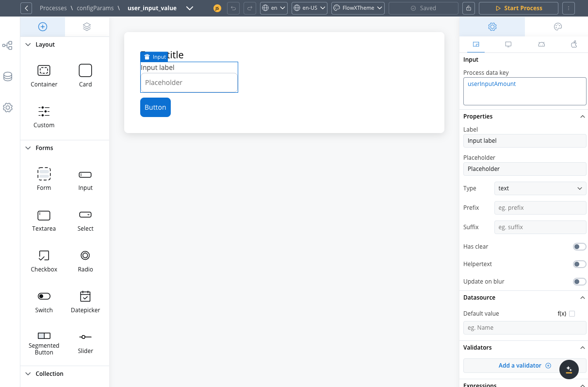Open the Type text dropdown

(x=540, y=188)
